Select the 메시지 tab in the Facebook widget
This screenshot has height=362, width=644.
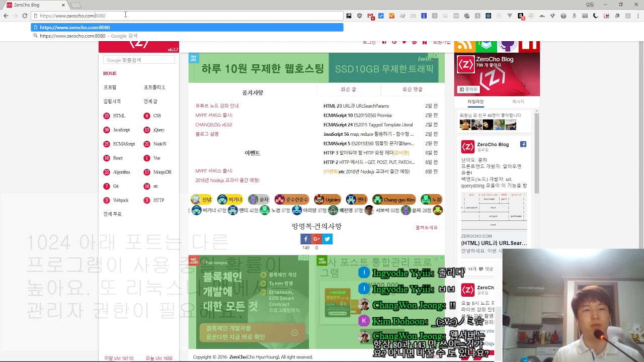click(x=518, y=102)
